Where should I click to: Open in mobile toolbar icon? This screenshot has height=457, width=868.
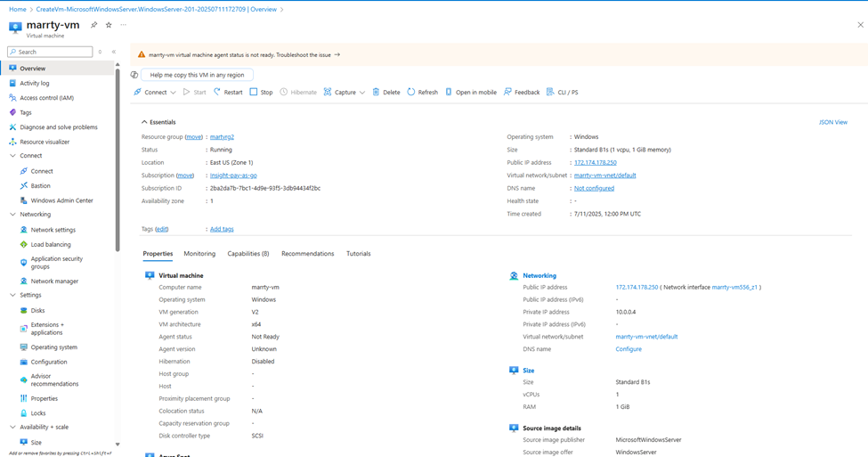[x=449, y=92]
